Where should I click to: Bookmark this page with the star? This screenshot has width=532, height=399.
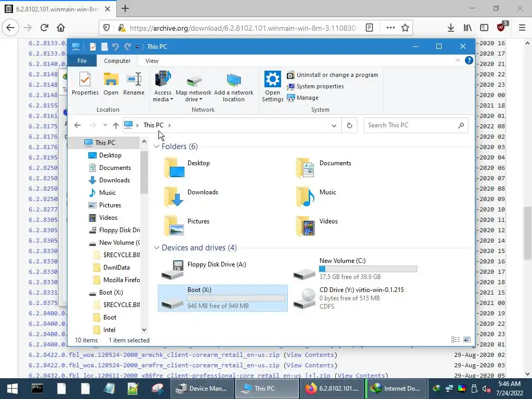coord(405,28)
